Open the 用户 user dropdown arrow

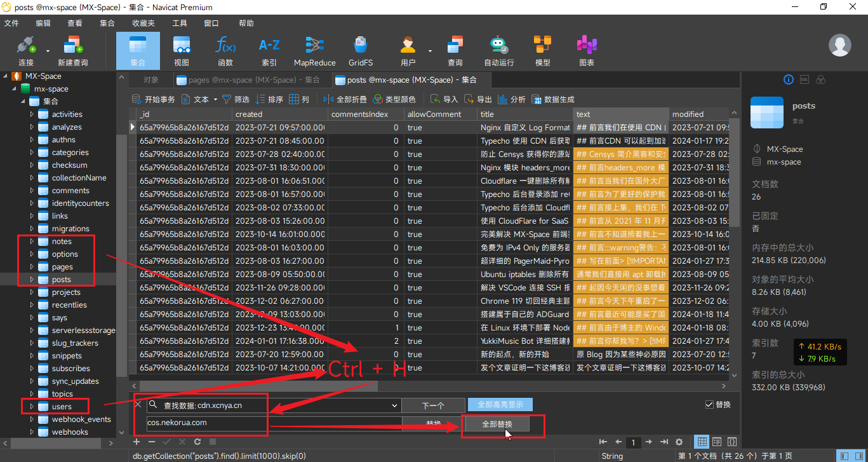coord(429,51)
